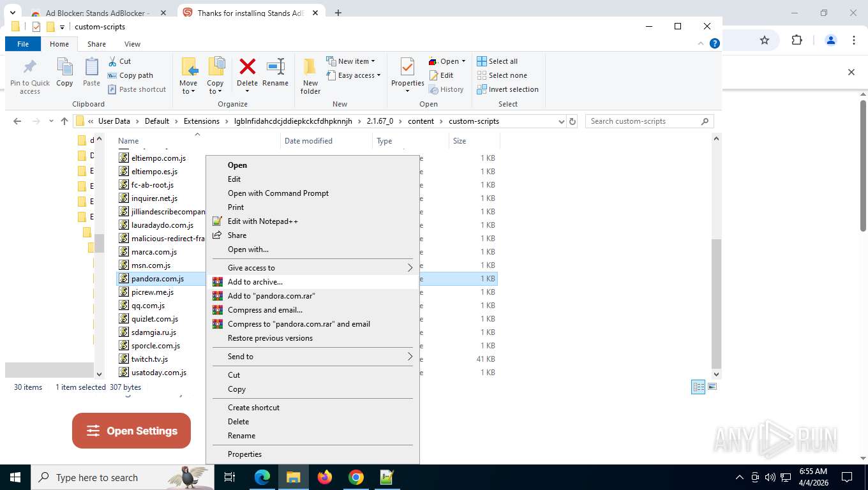Click the Rename ribbon icon
The width and height of the screenshot is (868, 490).
(x=275, y=73)
